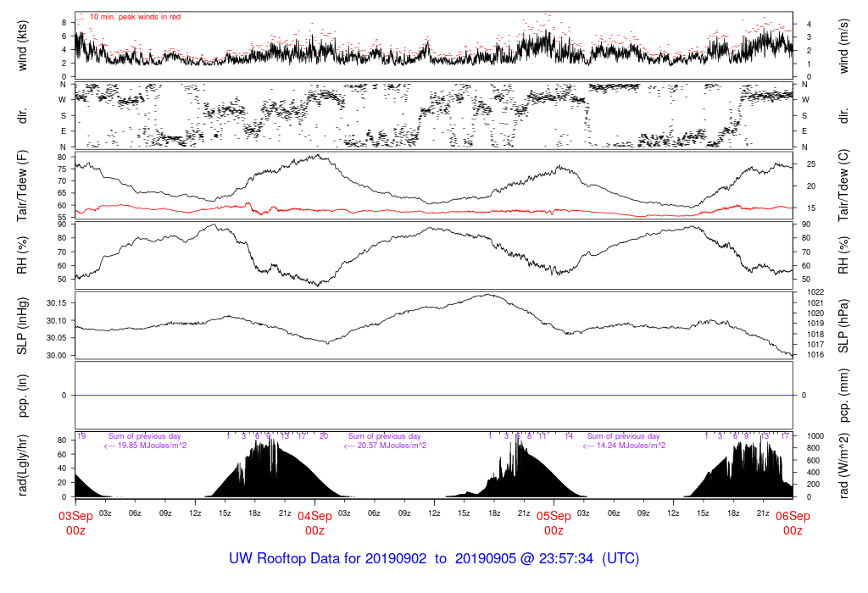Click the 'SLP (hPa)' axis label

(843, 326)
